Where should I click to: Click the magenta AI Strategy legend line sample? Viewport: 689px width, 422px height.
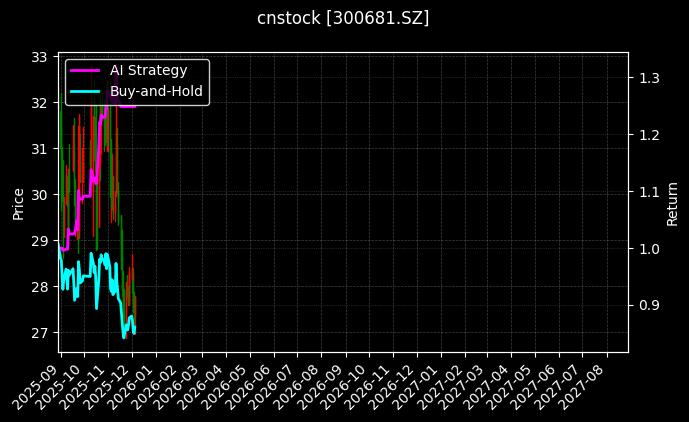click(x=85, y=70)
